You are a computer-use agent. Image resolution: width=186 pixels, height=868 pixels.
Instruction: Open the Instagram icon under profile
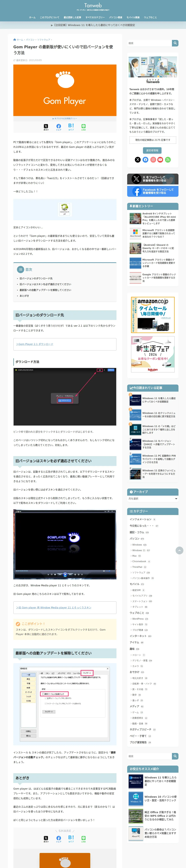153,160
